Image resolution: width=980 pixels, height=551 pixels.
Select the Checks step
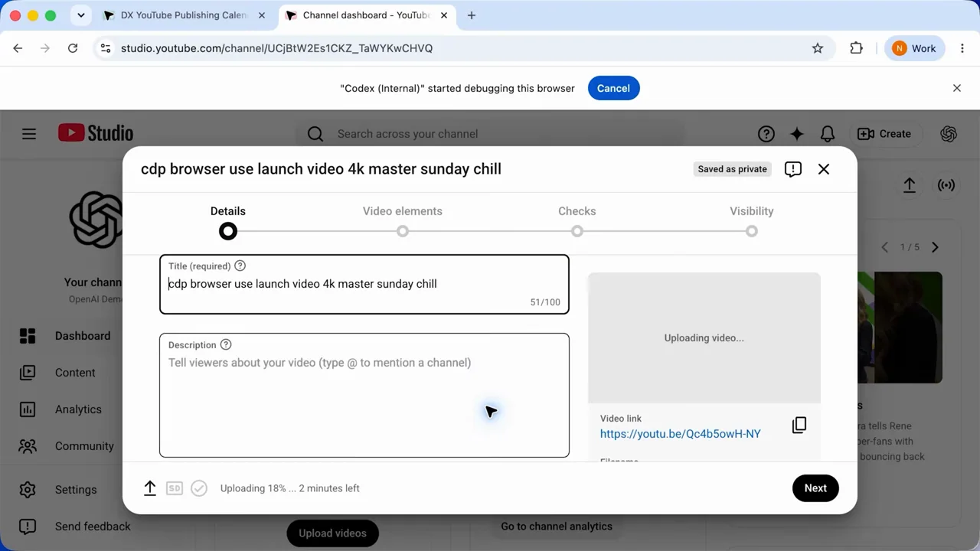[x=577, y=220]
